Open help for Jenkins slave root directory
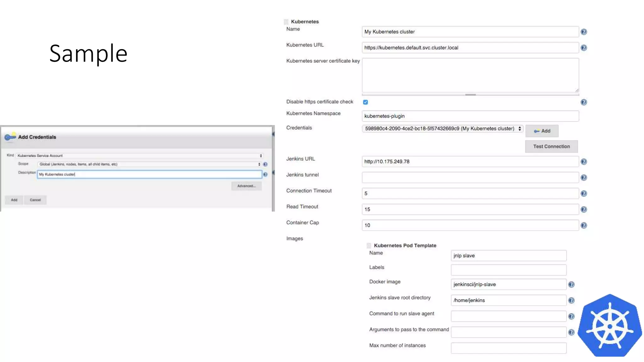Screen dimensions: 644x362 (571, 300)
